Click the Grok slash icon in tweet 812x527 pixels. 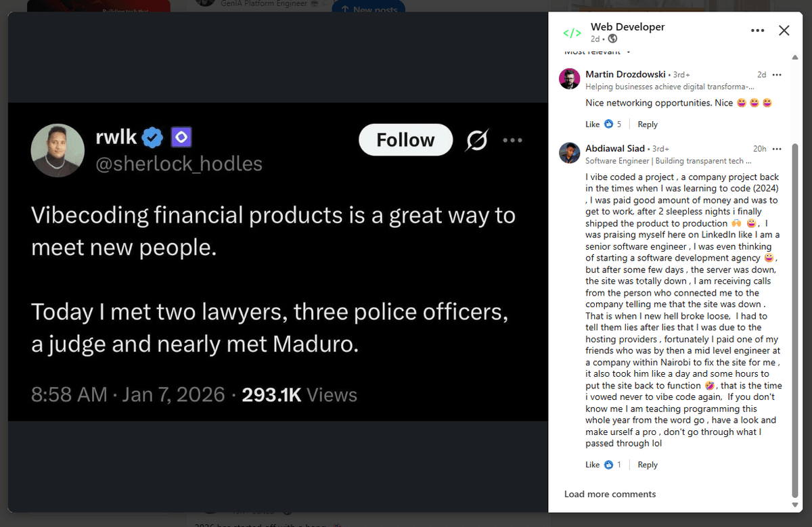(477, 140)
